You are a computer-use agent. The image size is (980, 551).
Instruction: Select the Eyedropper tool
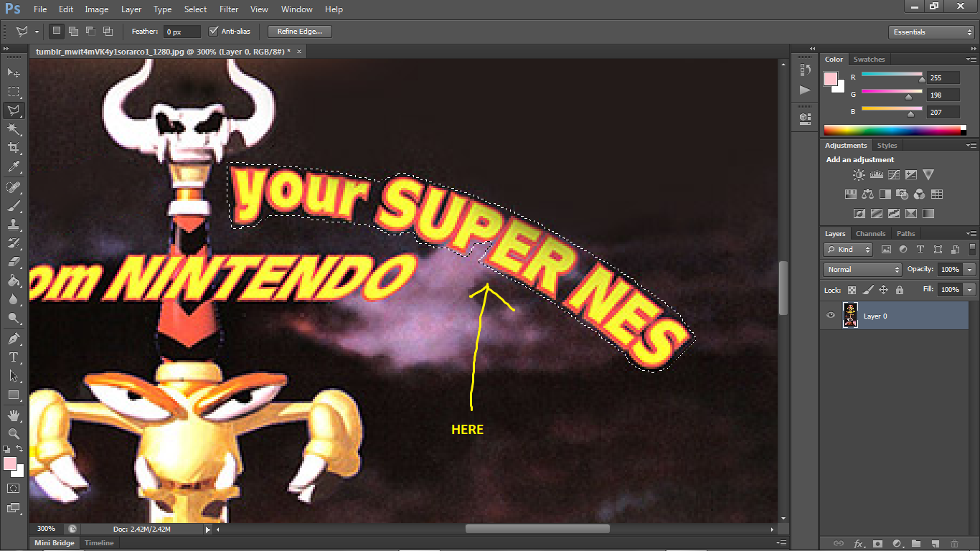(14, 166)
